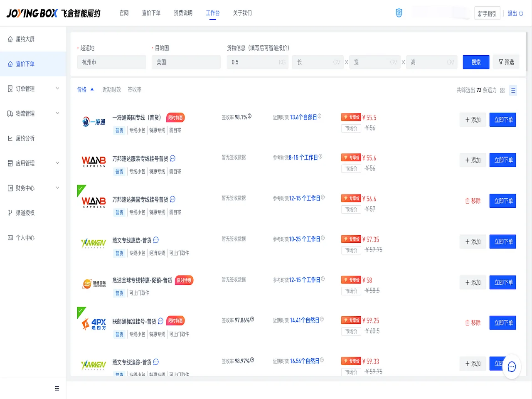
Task: Click the blue 搜索 search button
Action: [476, 62]
